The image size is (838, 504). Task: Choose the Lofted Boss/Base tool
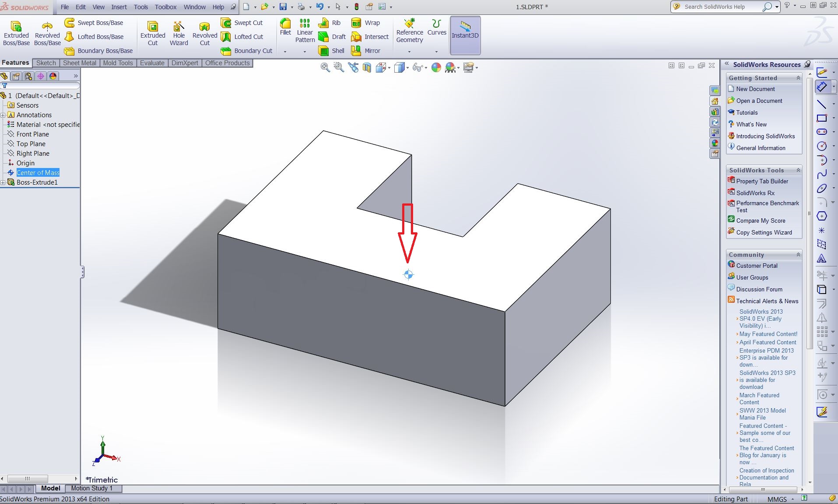coord(95,37)
